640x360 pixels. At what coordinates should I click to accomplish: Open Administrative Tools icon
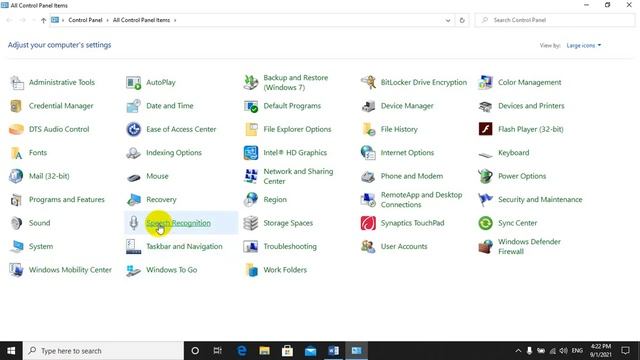(x=17, y=82)
